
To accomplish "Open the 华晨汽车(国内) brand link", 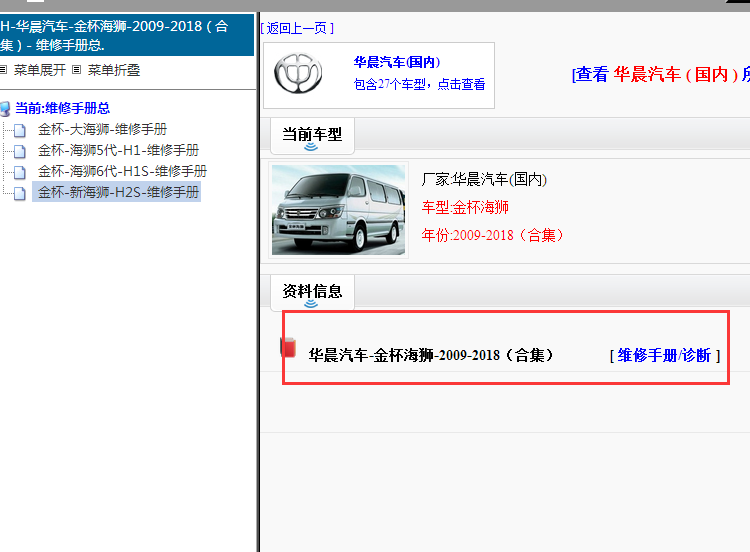I will 397,62.
